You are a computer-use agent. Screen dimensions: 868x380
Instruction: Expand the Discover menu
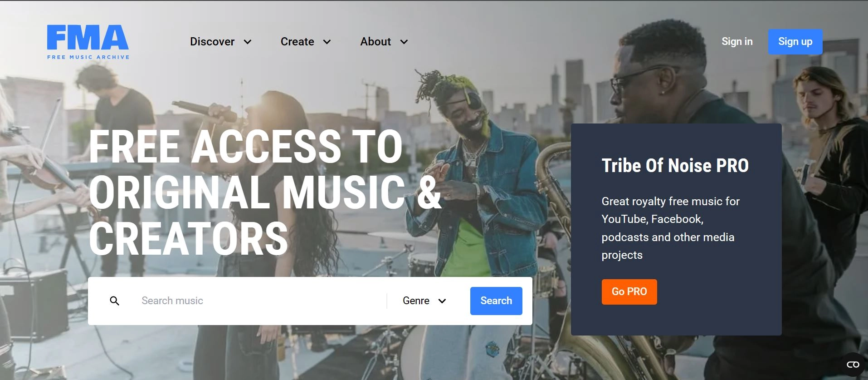tap(221, 42)
